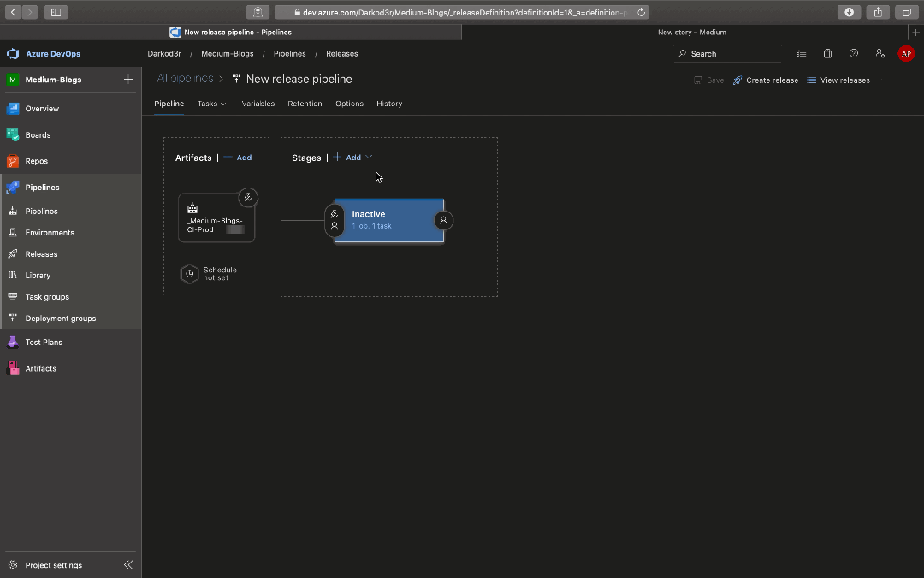Image resolution: width=924 pixels, height=578 pixels.
Task: Open post-deployment conditions on Inactive stage
Action: coord(443,220)
